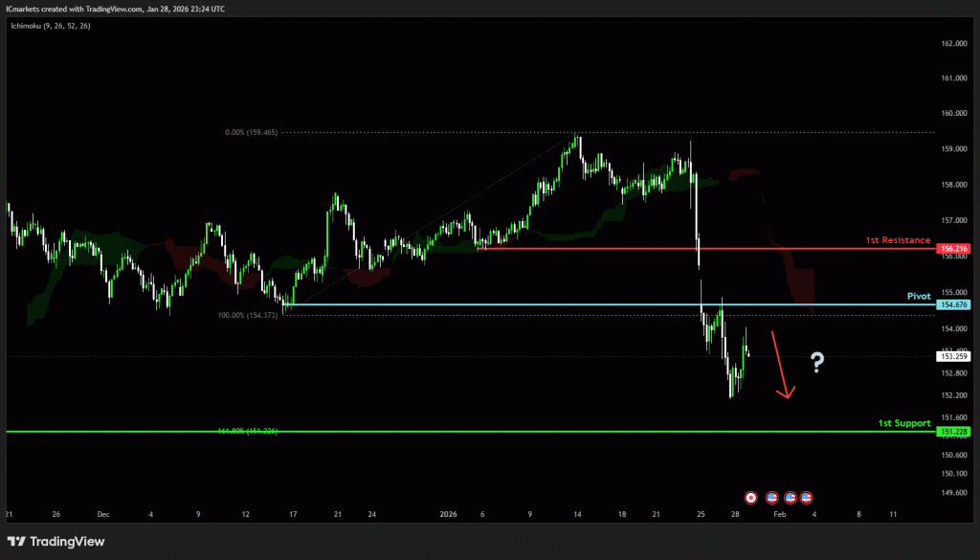Image resolution: width=980 pixels, height=560 pixels.
Task: Open the Ichimoku (9, 26, 52, 26) indicator legend
Action: coord(48,27)
